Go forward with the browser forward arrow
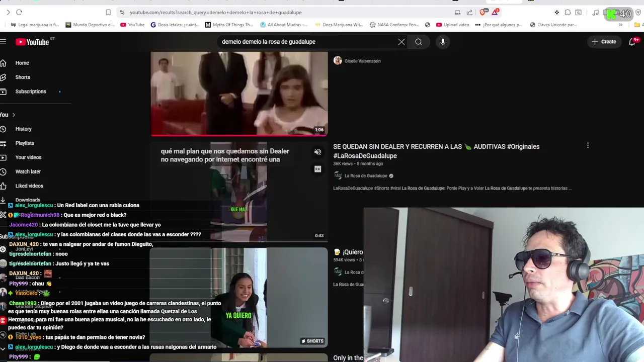 [8, 12]
